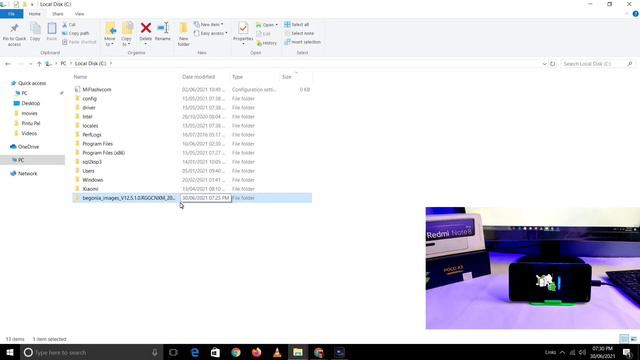Screen dimensions: 640x360
Task: Open Microsoft Edge from taskbar
Action: coord(195,352)
